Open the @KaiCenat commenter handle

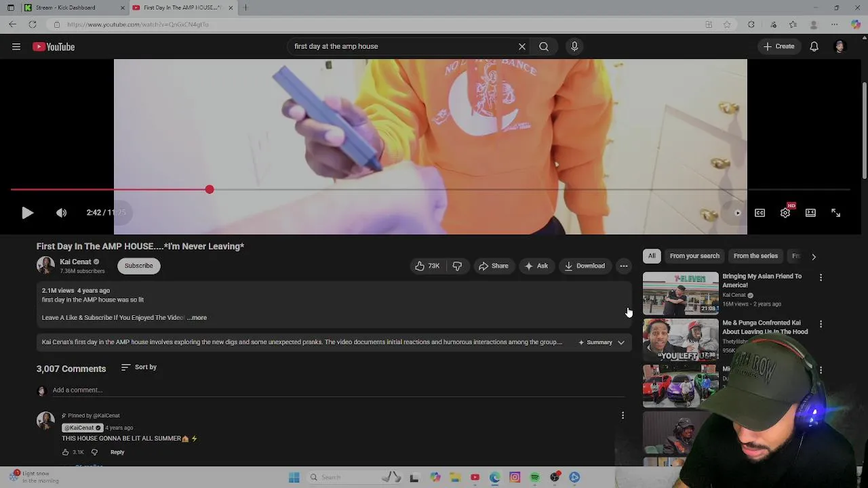click(x=82, y=428)
